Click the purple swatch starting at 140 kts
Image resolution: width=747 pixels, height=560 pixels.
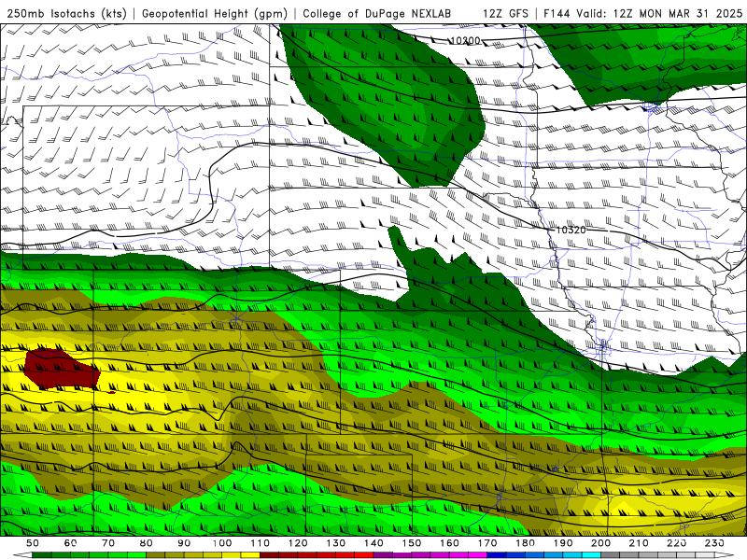click(x=383, y=553)
